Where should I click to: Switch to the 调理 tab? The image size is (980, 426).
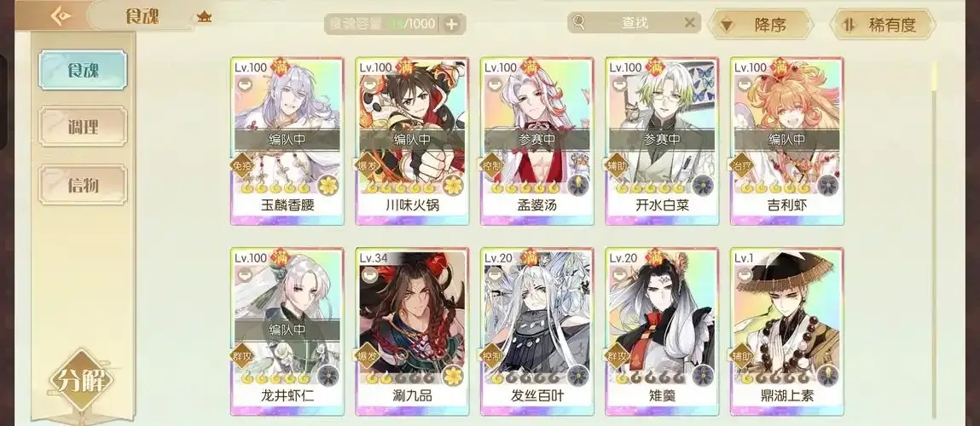tap(83, 127)
